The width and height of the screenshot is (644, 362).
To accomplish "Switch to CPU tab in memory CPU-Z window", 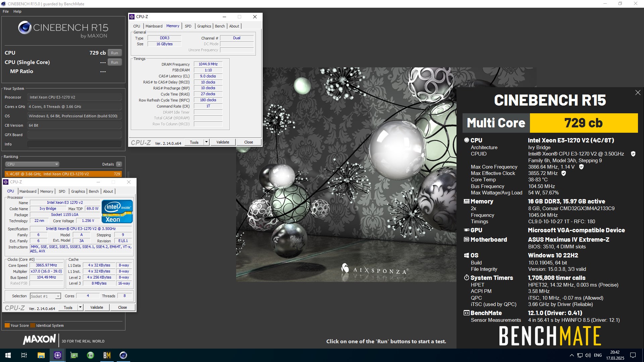I will (137, 26).
